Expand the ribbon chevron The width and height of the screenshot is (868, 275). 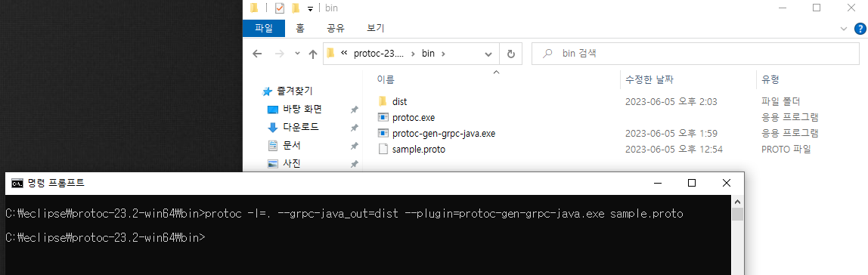click(x=844, y=28)
